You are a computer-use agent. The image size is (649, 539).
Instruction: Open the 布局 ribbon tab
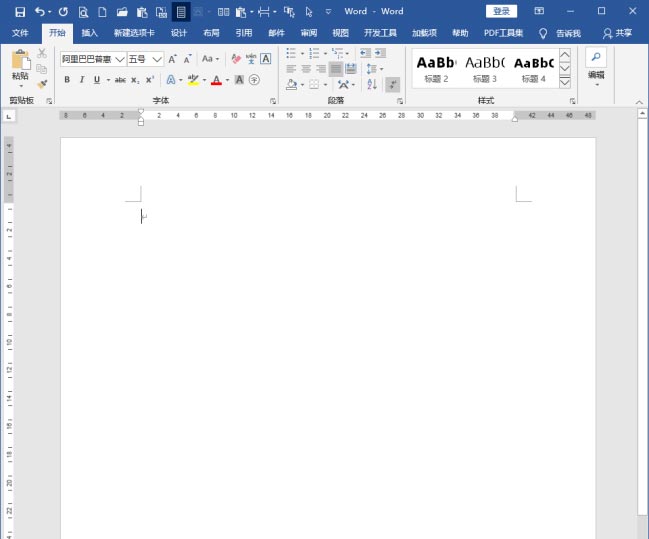(x=211, y=33)
